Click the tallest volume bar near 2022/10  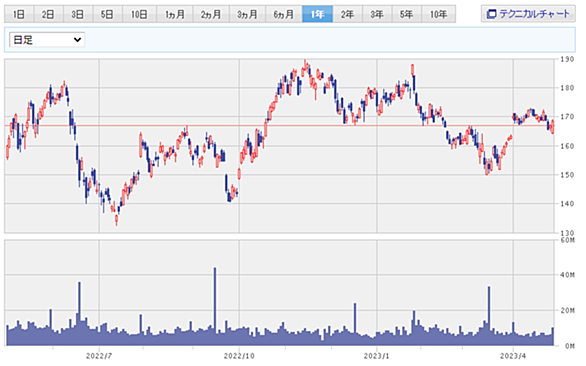(x=215, y=306)
